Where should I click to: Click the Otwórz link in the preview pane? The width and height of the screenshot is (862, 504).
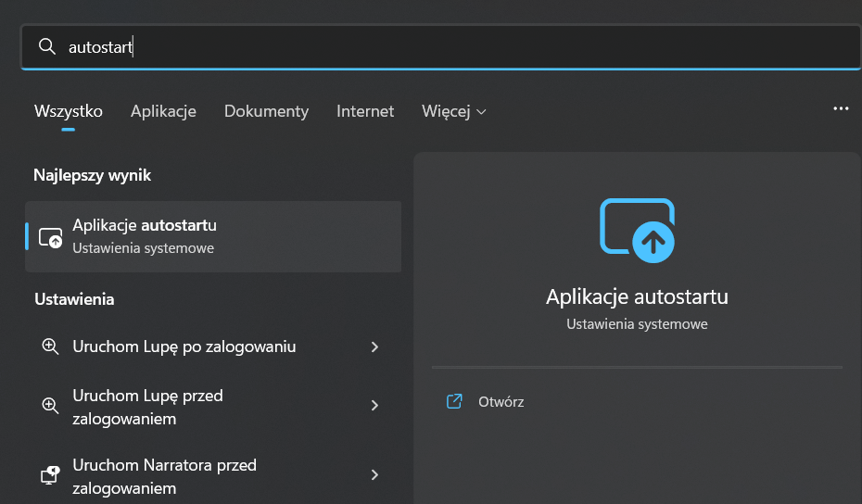coord(501,402)
